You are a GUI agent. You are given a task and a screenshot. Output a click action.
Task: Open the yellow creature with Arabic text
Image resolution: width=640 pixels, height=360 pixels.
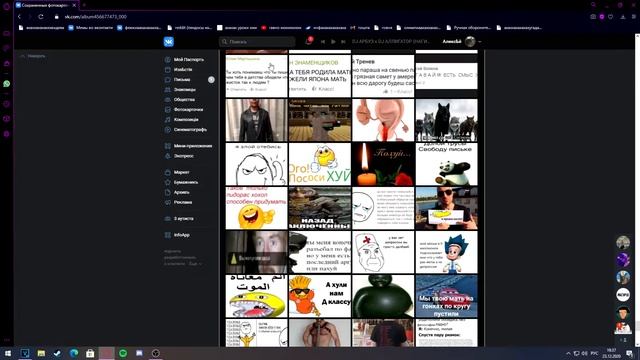256,296
